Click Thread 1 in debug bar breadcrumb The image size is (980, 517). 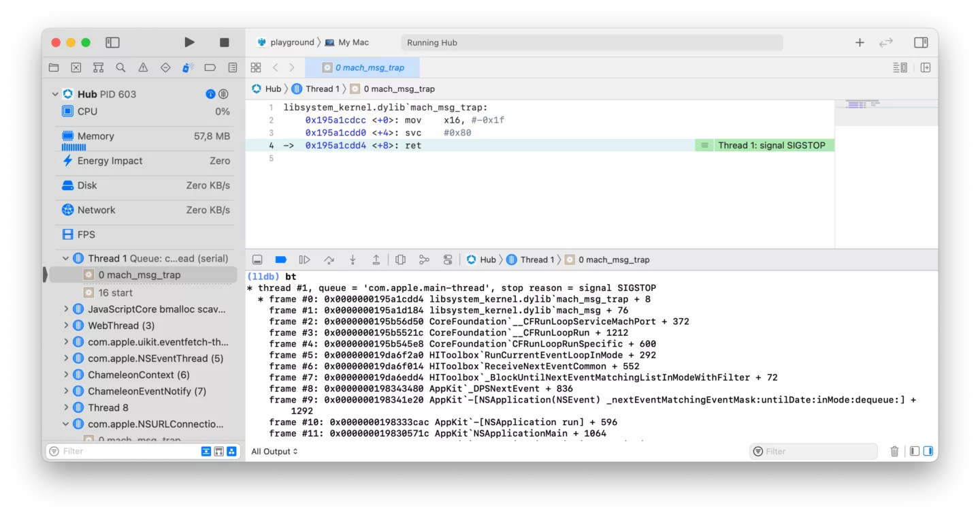pos(531,260)
